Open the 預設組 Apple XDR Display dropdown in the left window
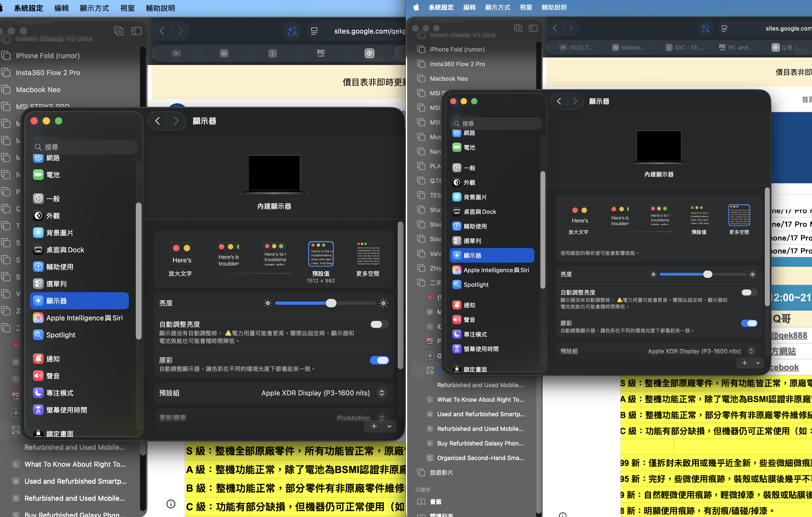812x517 pixels. [381, 393]
